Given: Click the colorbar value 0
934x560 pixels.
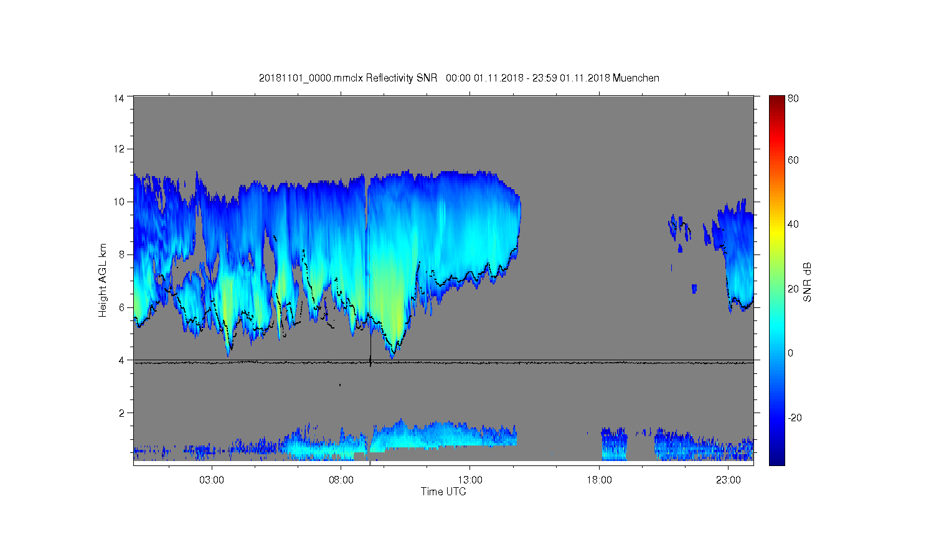Looking at the screenshot, I should (791, 353).
